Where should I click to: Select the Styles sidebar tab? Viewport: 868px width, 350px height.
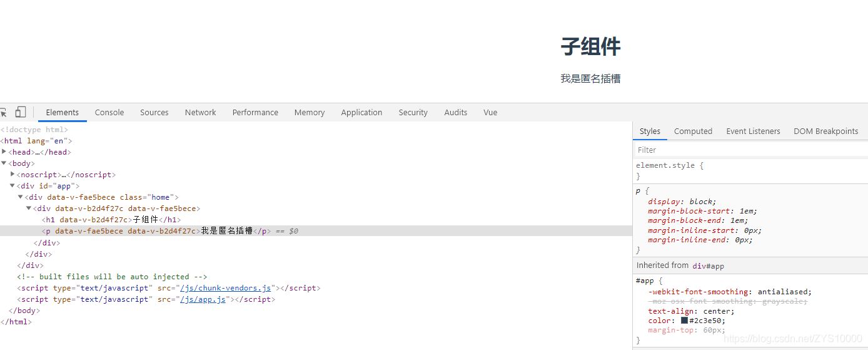point(650,131)
